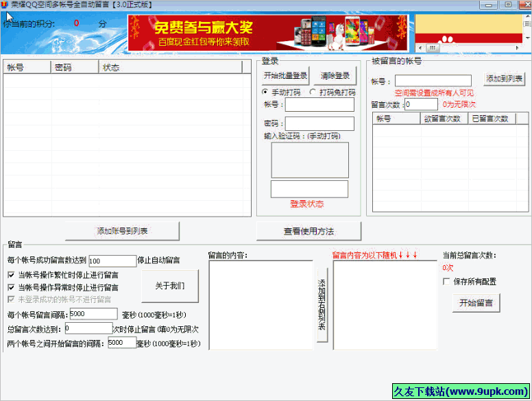The height and width of the screenshot is (401, 532).
Task: Click 开始批量登录 button
Action: tap(285, 75)
